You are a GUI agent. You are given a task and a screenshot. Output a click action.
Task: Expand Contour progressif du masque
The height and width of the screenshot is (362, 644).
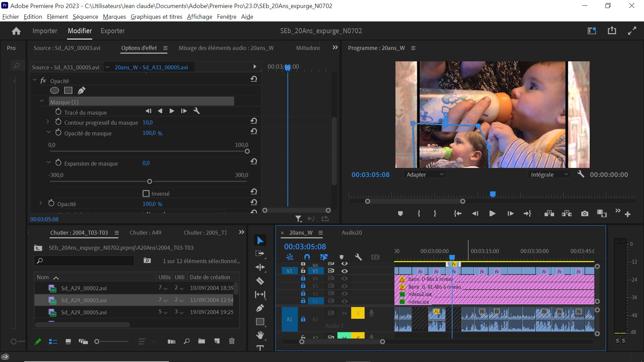coord(48,121)
